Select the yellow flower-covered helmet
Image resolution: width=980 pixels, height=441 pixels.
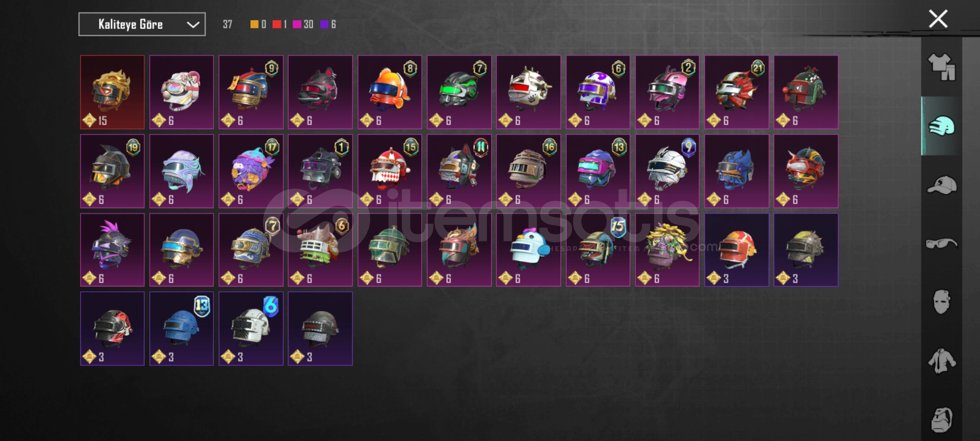pos(667,250)
